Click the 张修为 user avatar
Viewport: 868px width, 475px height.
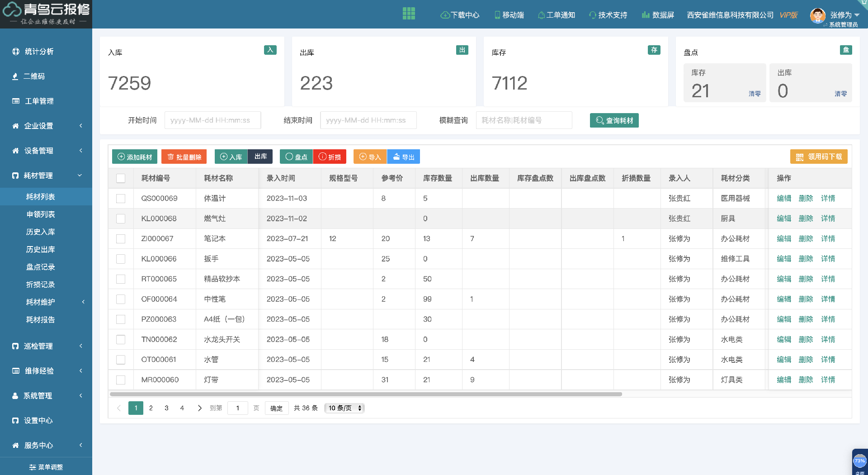pos(817,15)
